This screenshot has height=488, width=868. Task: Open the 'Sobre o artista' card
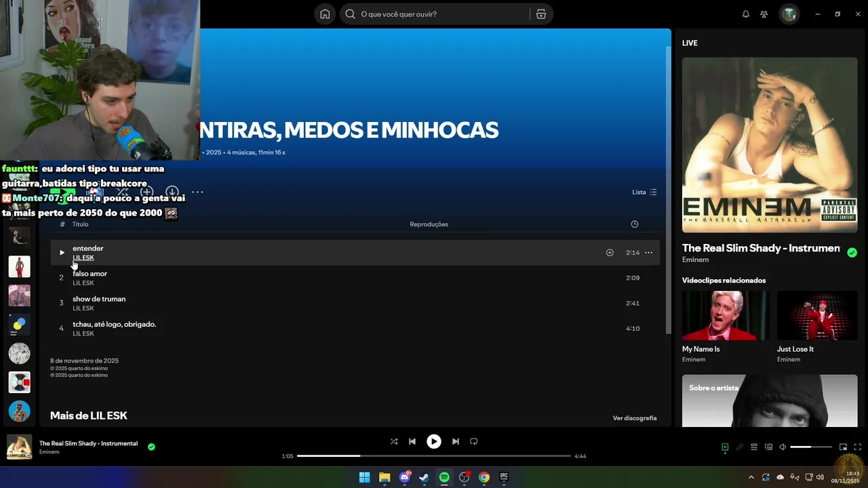pos(770,401)
